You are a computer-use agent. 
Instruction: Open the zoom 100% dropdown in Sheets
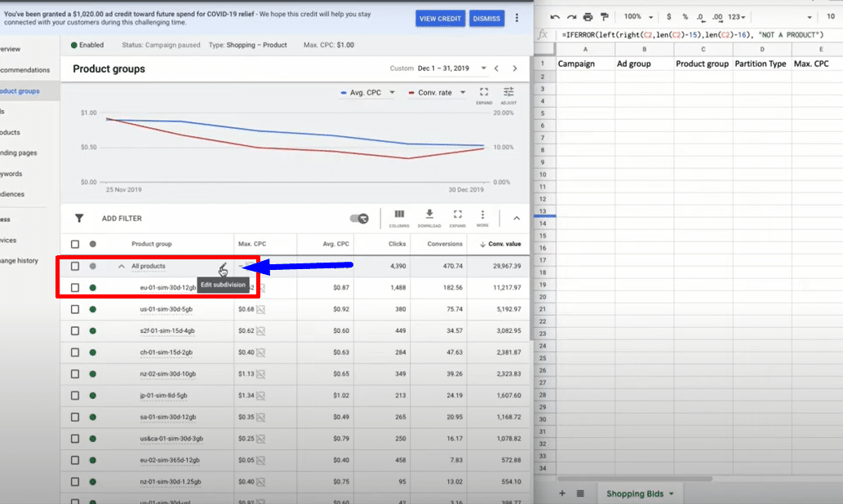click(639, 16)
